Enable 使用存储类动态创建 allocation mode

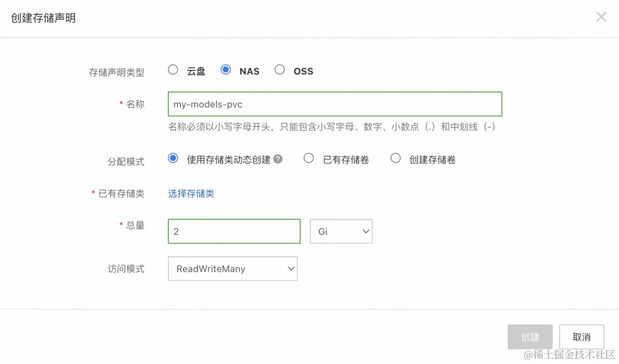173,159
